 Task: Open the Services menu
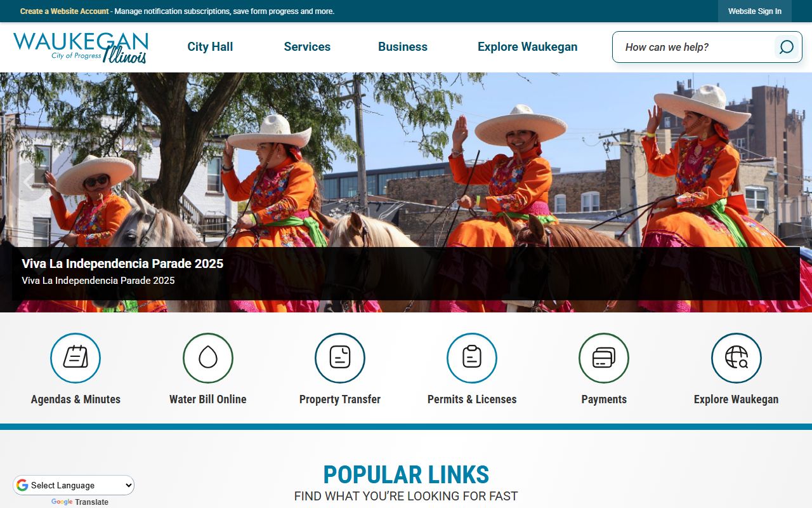[x=307, y=47]
